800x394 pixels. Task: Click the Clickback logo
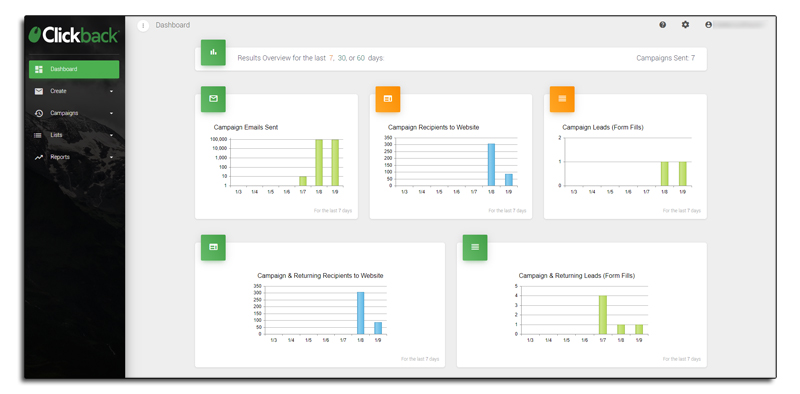74,35
